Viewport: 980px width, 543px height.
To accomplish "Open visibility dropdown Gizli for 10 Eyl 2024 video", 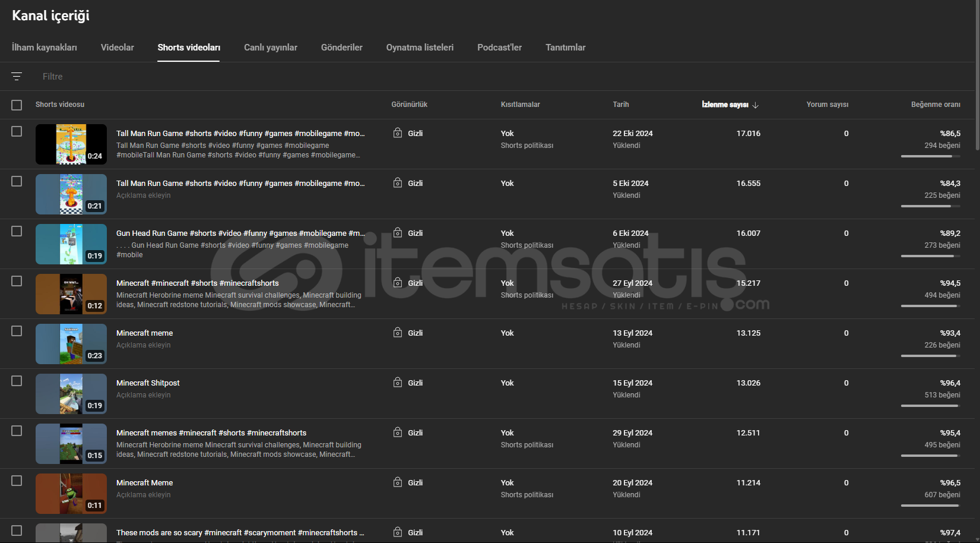I will point(415,533).
